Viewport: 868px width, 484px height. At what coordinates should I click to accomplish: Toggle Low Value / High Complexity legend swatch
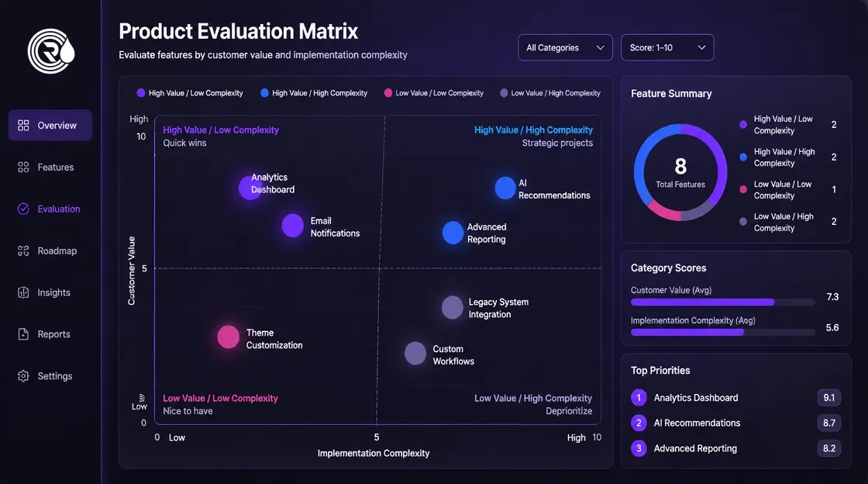[504, 93]
